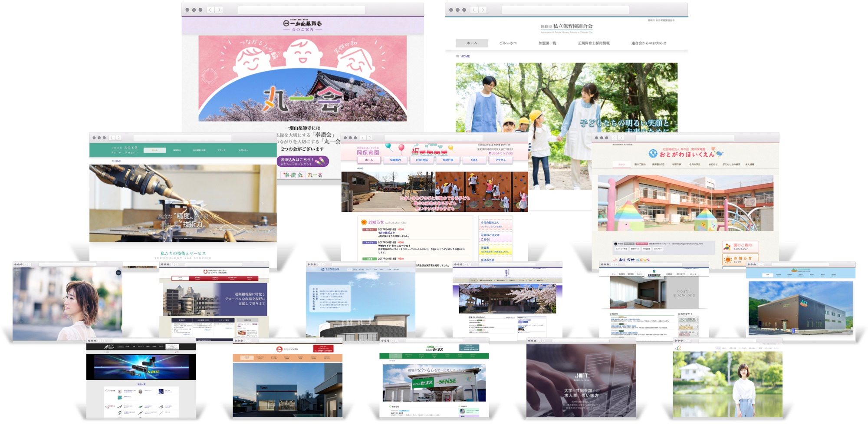Click the 園のご案内 side button

tap(740, 247)
